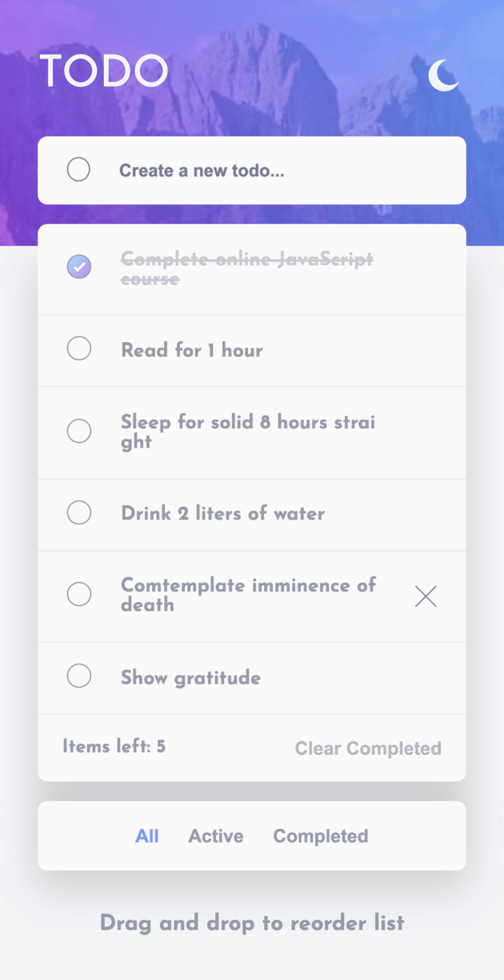Click the 'Create a new todo...' input field
This screenshot has width=504, height=980.
pos(240,169)
